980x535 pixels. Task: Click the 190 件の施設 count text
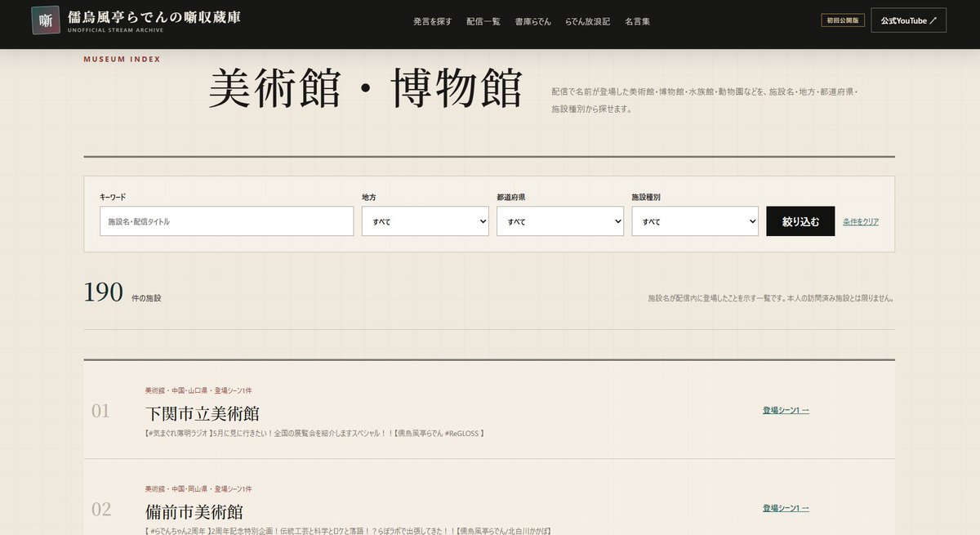(122, 292)
